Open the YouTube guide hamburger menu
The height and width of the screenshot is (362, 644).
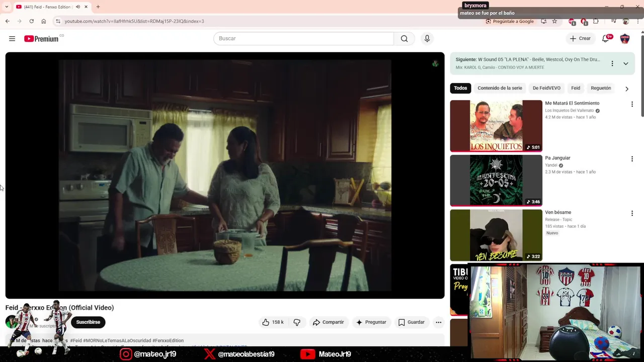[x=12, y=39]
